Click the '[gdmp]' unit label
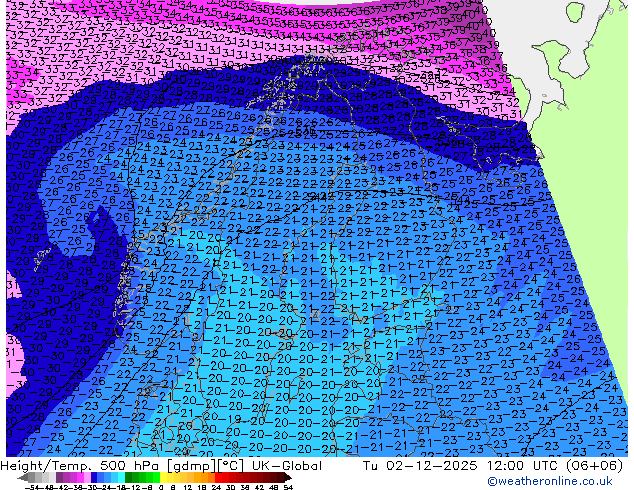 pyautogui.click(x=191, y=466)
